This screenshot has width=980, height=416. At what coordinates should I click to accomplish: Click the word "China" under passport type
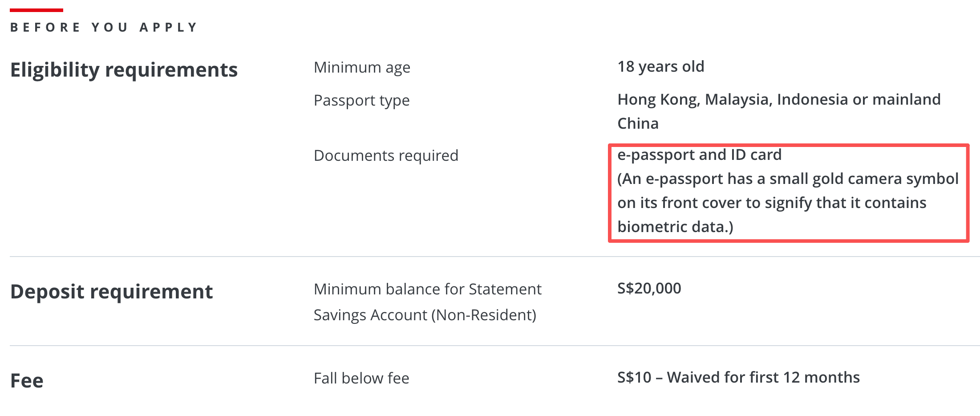638,123
